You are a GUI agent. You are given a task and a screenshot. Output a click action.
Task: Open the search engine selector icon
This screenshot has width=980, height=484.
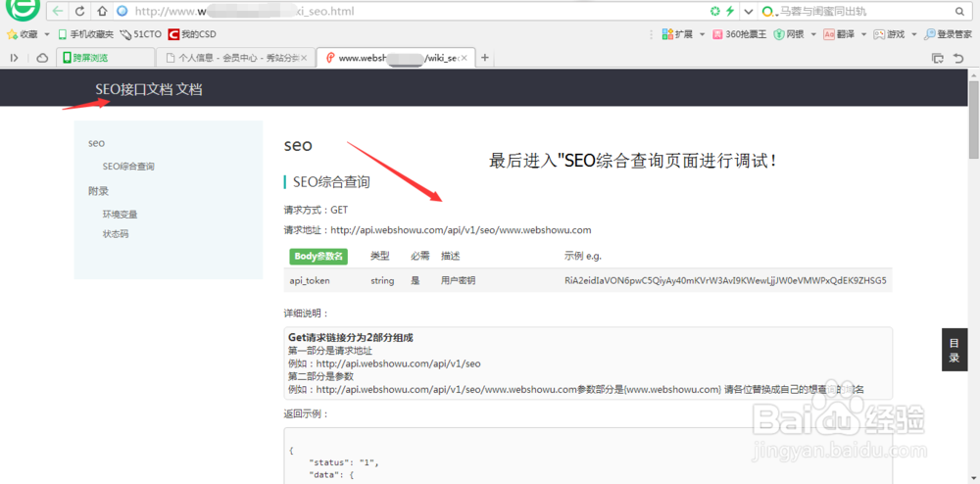tap(768, 11)
